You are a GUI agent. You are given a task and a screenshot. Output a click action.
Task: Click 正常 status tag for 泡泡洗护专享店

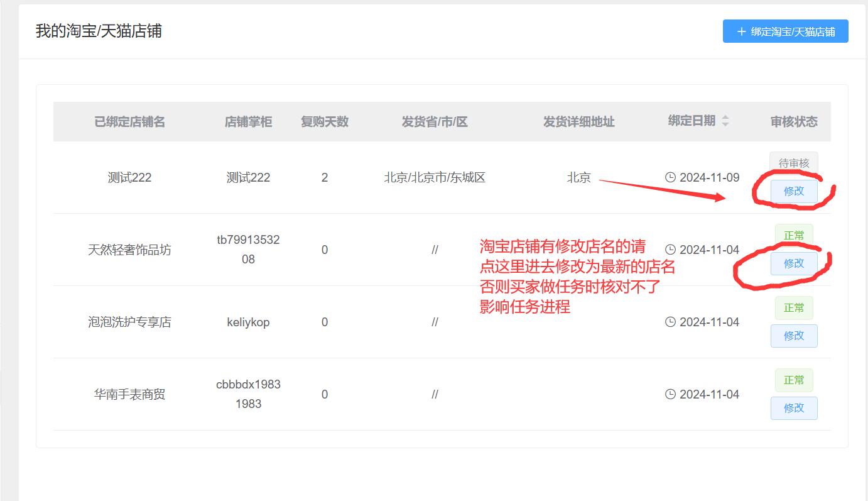pos(794,307)
